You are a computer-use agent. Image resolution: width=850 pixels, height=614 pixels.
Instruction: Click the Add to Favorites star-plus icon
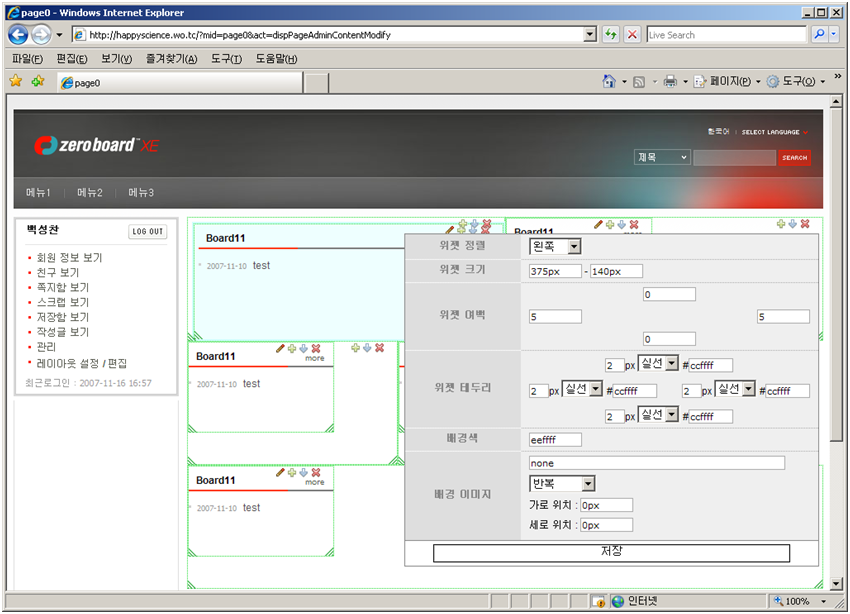click(x=38, y=81)
